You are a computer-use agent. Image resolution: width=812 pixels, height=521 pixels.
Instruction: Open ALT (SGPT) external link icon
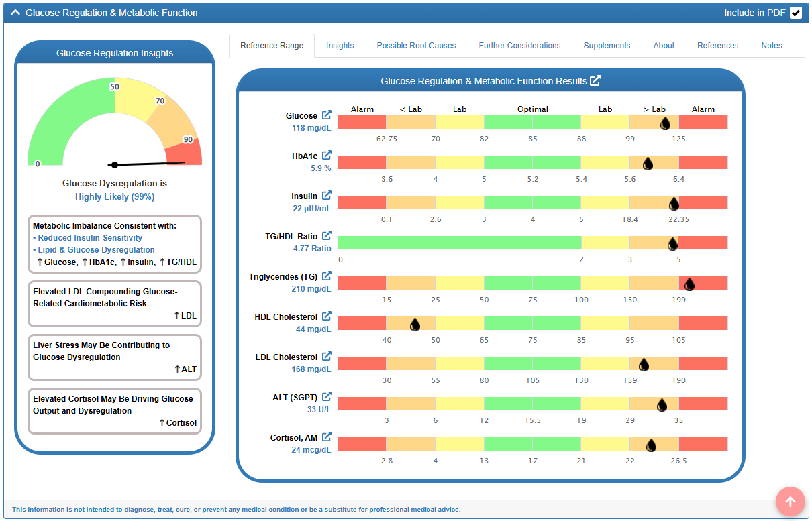click(327, 397)
